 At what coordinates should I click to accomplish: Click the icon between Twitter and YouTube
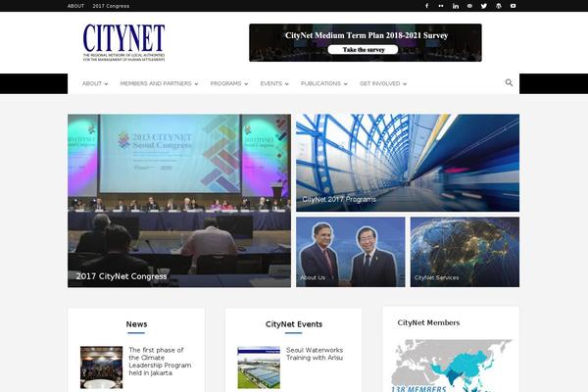499,6
